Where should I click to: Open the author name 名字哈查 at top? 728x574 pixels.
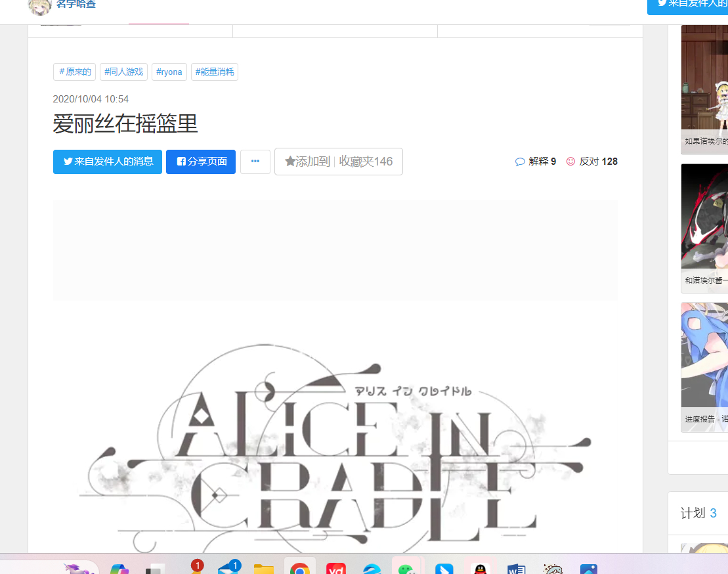click(75, 4)
